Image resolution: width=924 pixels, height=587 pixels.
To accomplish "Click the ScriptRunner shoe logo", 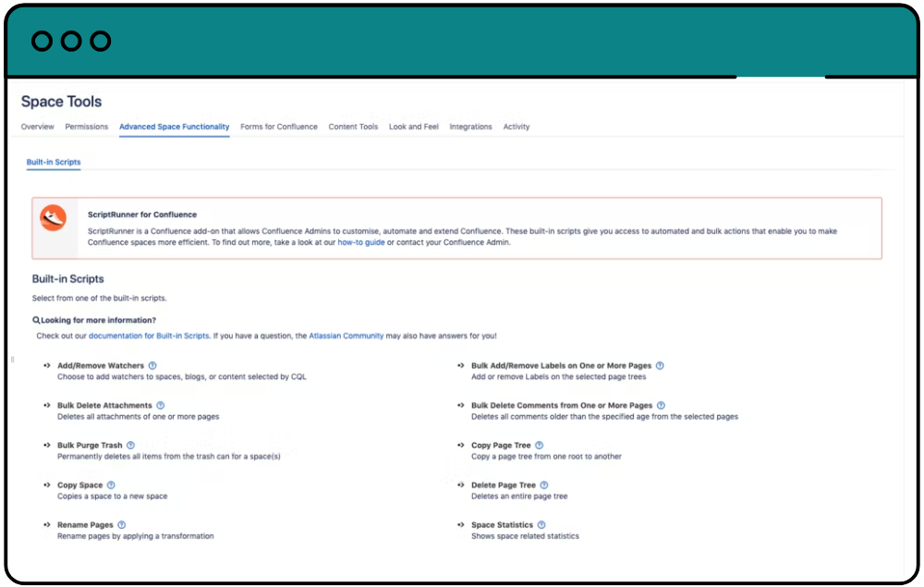I will [x=53, y=218].
